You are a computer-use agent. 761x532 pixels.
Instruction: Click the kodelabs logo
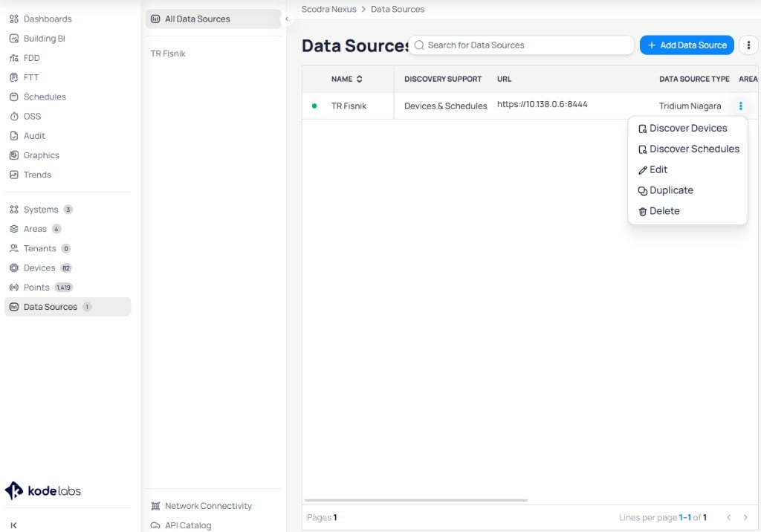tap(42, 490)
